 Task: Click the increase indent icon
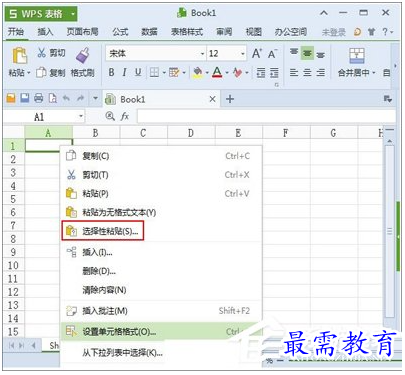coord(274,72)
